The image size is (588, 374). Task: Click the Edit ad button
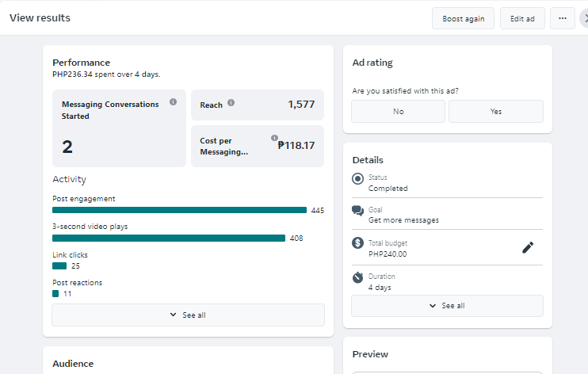[522, 18]
